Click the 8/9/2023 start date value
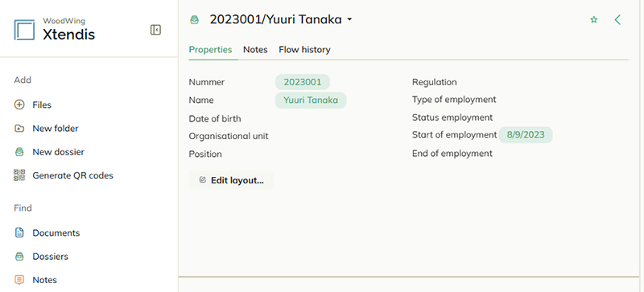Screen dimensions: 644x292 (526, 134)
